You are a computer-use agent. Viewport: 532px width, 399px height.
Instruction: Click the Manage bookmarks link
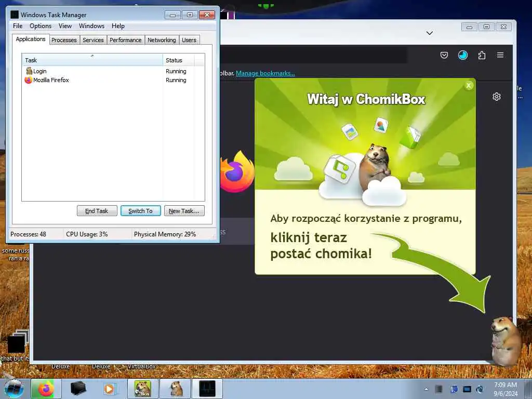click(265, 73)
